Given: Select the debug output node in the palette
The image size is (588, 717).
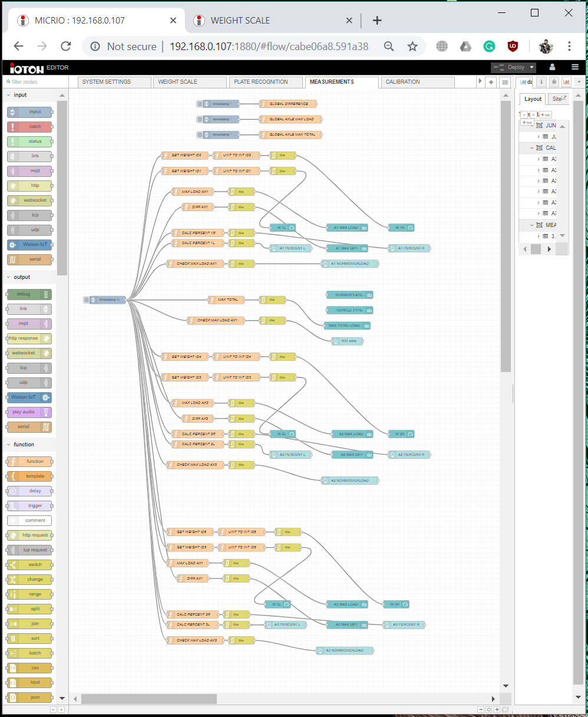Looking at the screenshot, I should point(29,294).
